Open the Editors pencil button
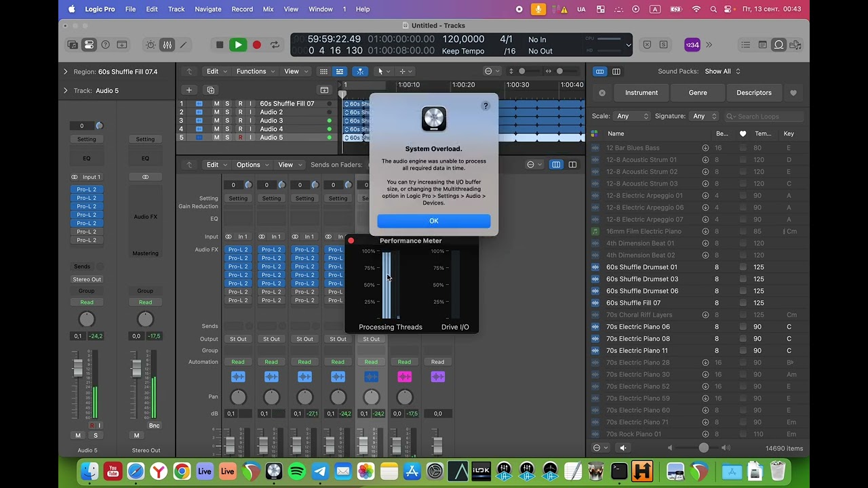 pyautogui.click(x=183, y=45)
